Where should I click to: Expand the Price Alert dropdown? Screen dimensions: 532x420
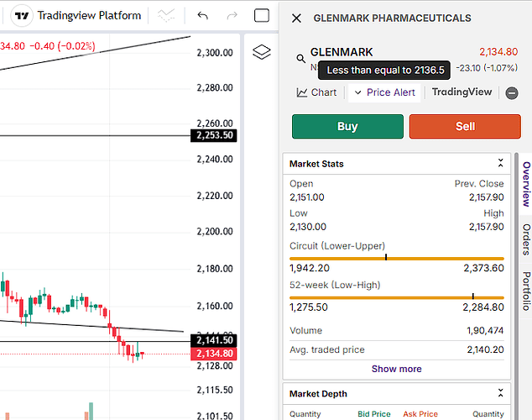tap(384, 92)
